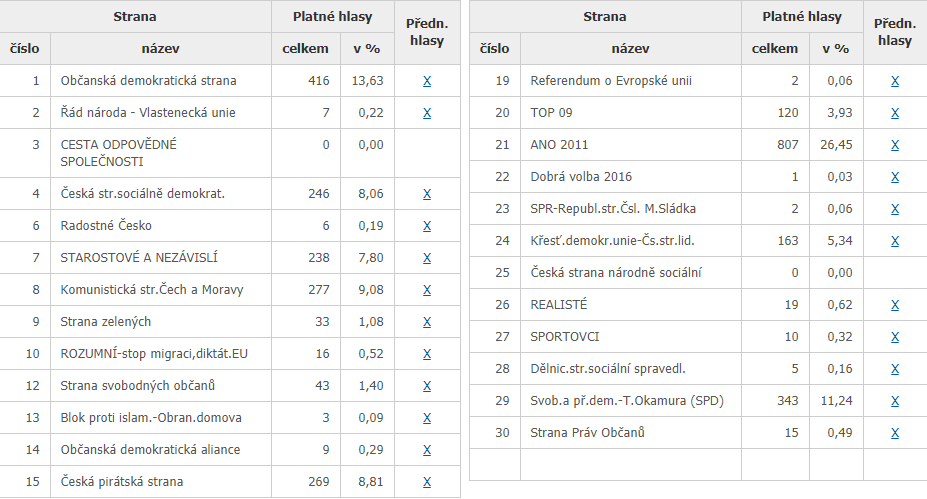Click the left table's Platné hlasy header
The height and width of the screenshot is (499, 927).
332,17
